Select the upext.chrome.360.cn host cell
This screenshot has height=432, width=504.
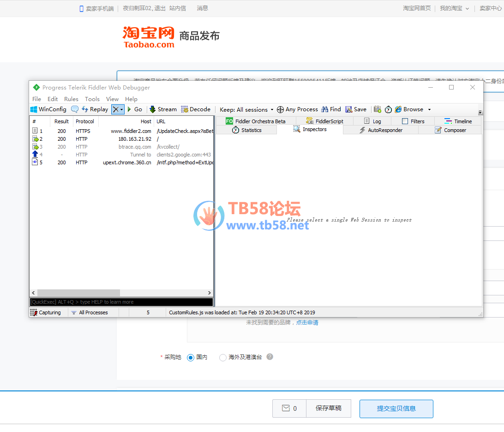coord(127,162)
